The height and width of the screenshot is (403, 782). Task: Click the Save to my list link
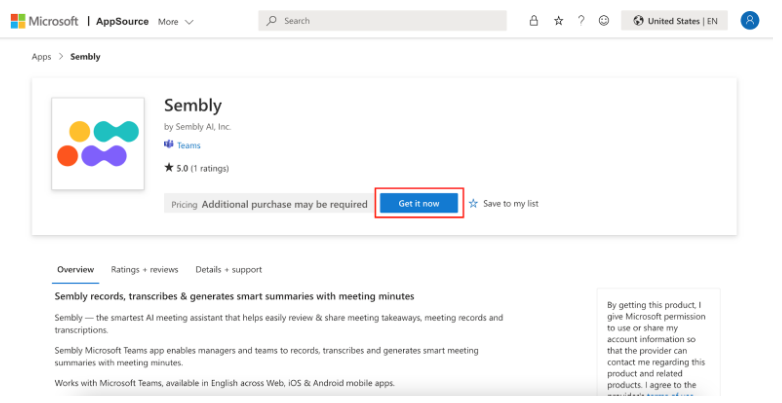point(510,203)
